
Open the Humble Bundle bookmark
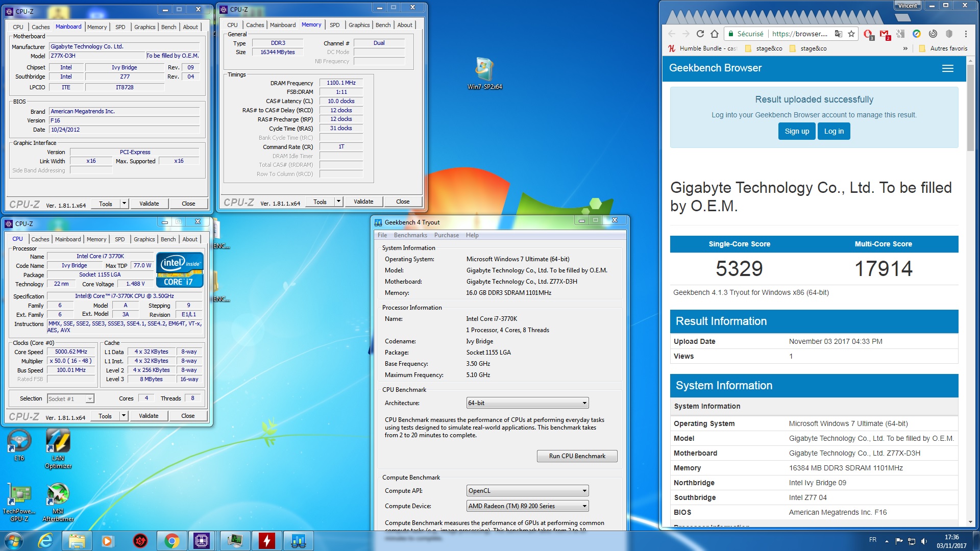pos(703,48)
